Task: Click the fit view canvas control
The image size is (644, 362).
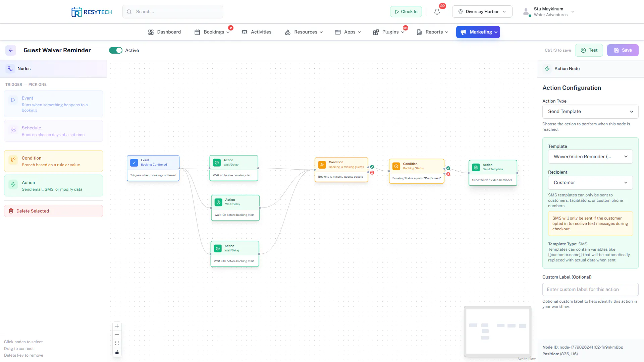Action: coord(117,344)
